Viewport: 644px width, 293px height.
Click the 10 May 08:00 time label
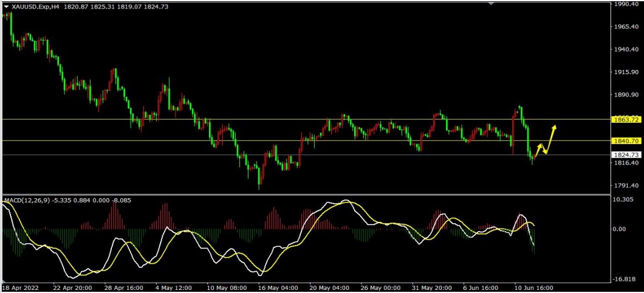[227, 288]
